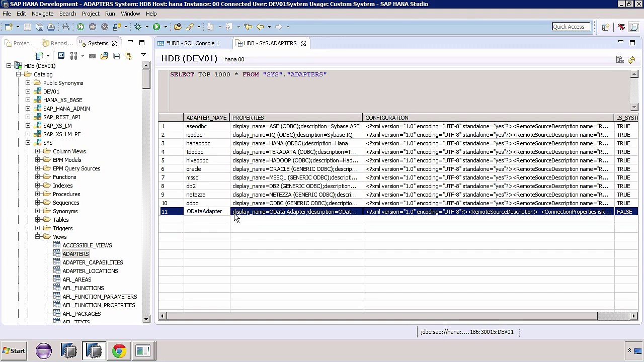Screen dimensions: 644x362
Task: Click the green Run play icon
Action: [x=156, y=27]
